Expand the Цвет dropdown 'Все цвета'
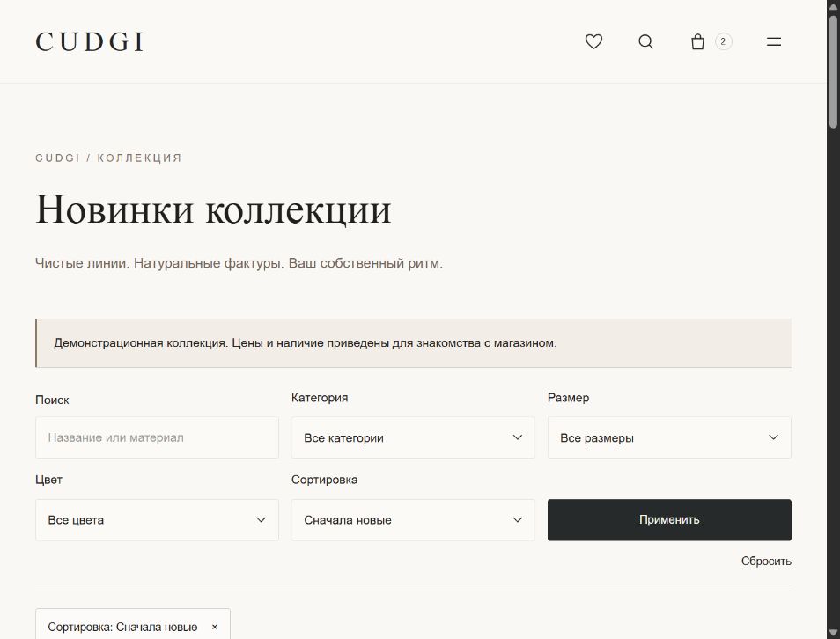This screenshot has height=639, width=840. point(157,520)
